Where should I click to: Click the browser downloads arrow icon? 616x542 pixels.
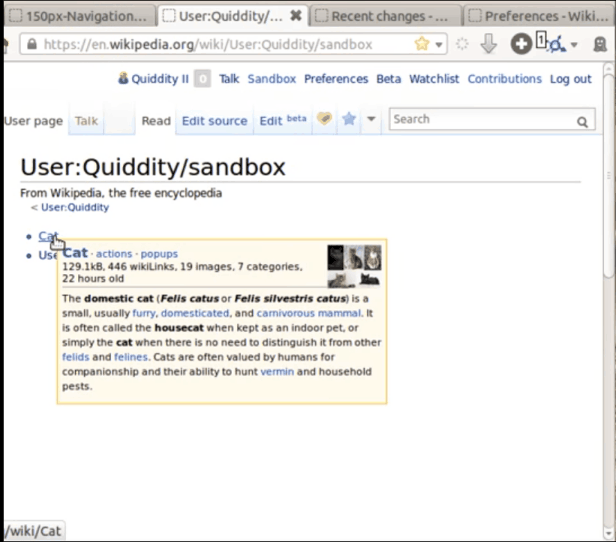[x=489, y=44]
